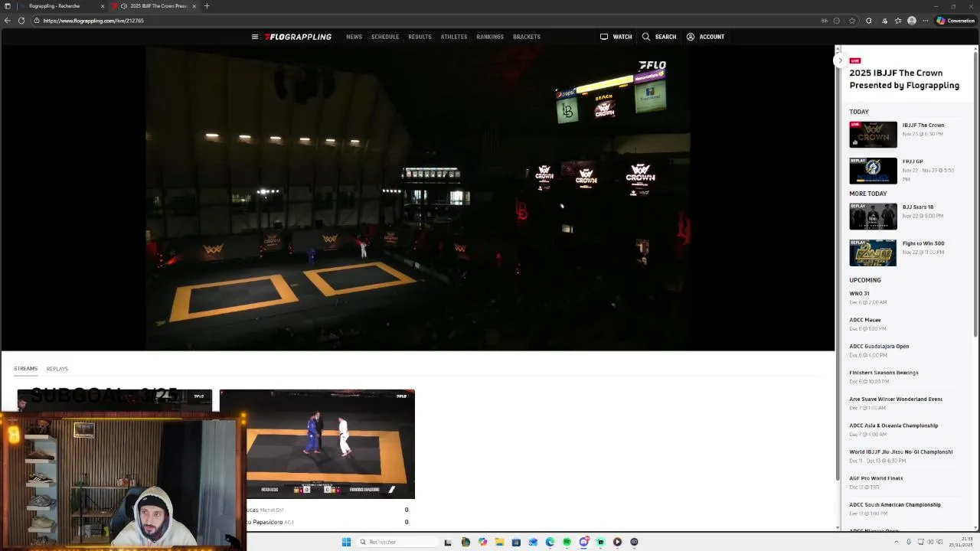Reload the page with the refresh icon
The width and height of the screenshot is (980, 551).
pyautogui.click(x=21, y=21)
